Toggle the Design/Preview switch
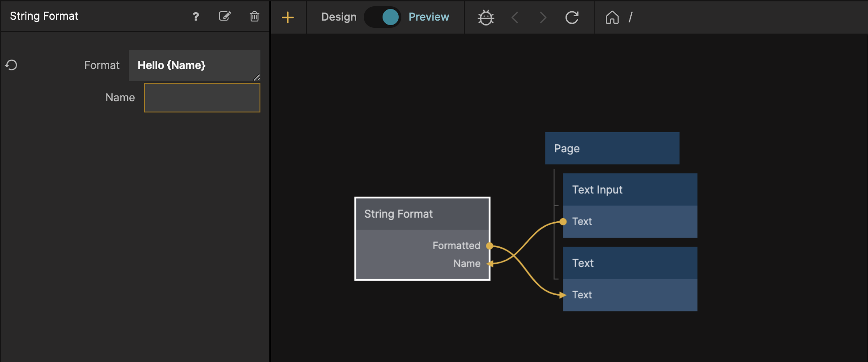The width and height of the screenshot is (868, 362). (x=383, y=17)
